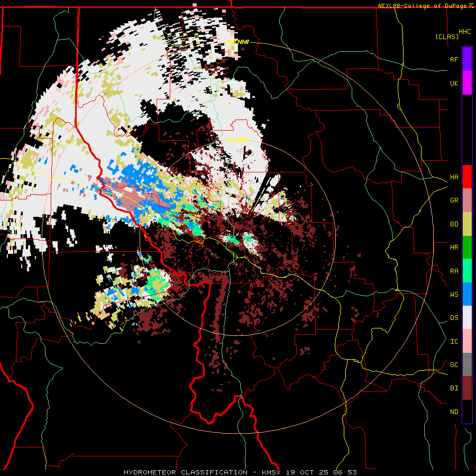Click the "50 NMI" range ring label
This screenshot has height=476, width=476.
point(237,140)
